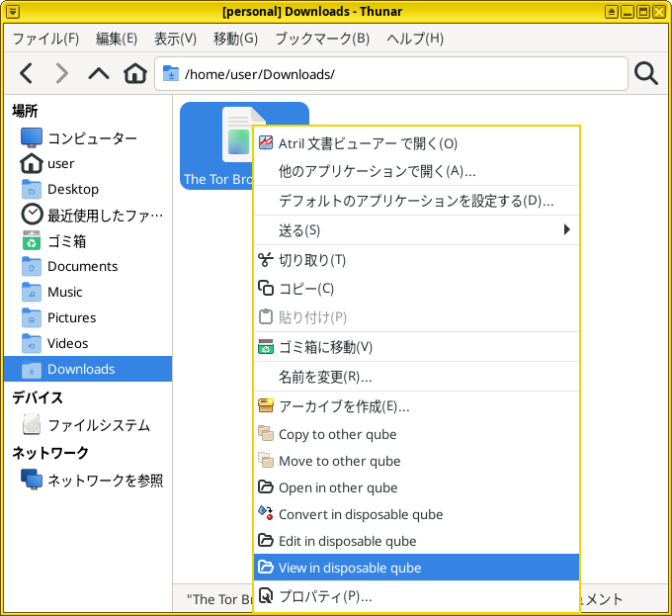Choose Open in other qube

[417, 487]
